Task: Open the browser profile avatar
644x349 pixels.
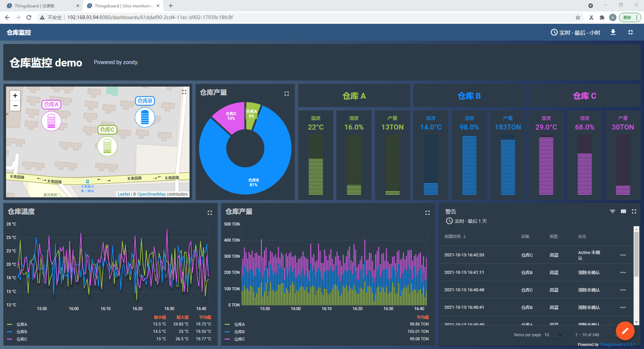Action: coord(613,17)
